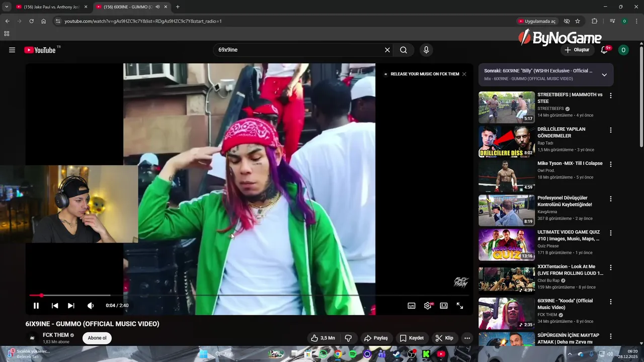Seek on the video progress bar

tap(249, 295)
